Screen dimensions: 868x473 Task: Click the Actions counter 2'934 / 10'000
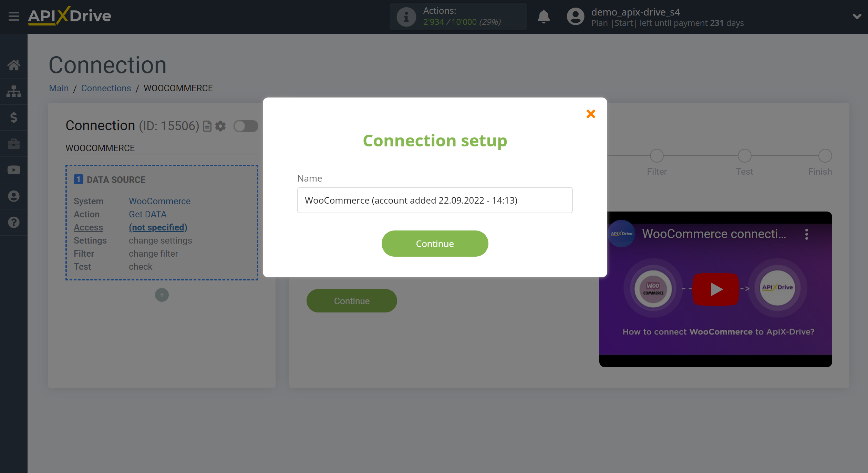coord(450,22)
